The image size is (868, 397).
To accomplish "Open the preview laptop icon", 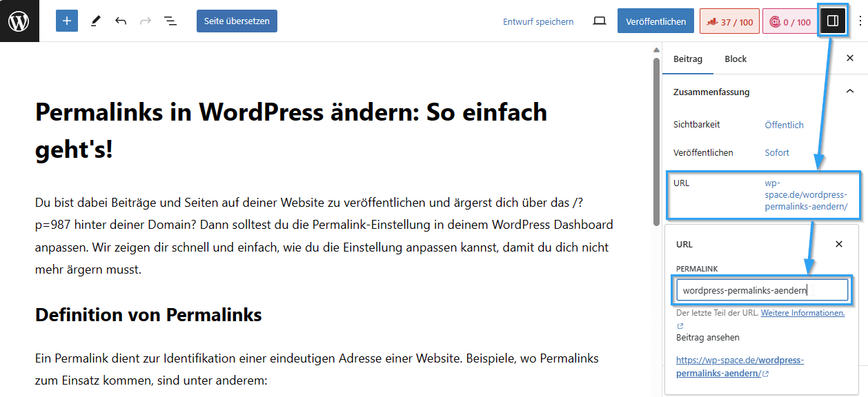I will (600, 21).
